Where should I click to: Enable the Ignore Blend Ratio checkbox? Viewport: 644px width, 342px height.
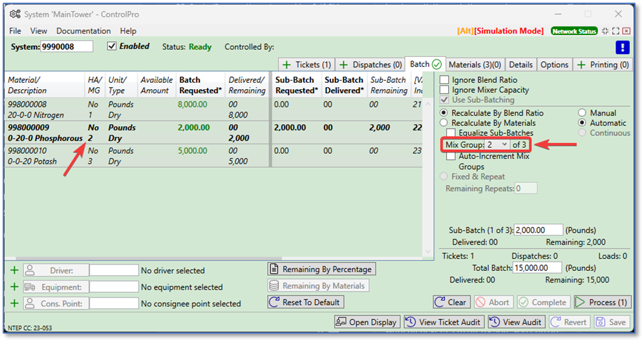445,80
